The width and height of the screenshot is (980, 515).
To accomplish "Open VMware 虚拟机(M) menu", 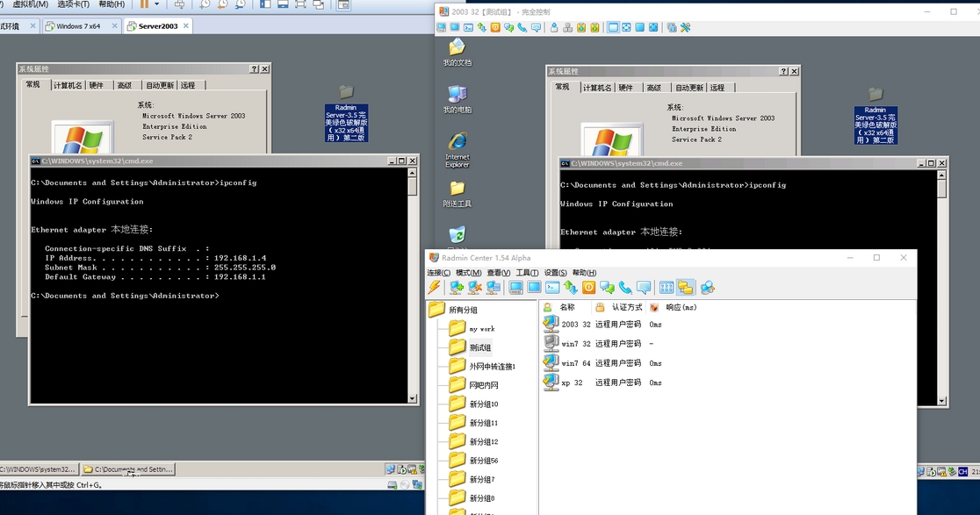I will coord(30,4).
